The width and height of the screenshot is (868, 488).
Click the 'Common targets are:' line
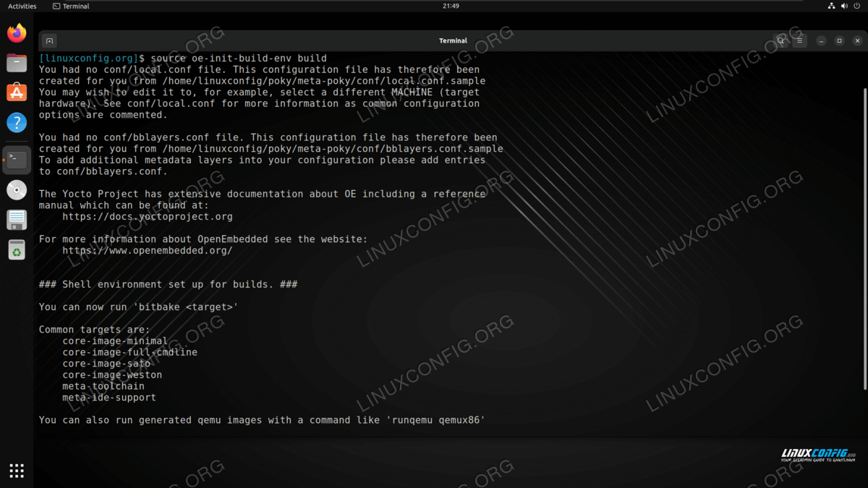click(x=95, y=330)
